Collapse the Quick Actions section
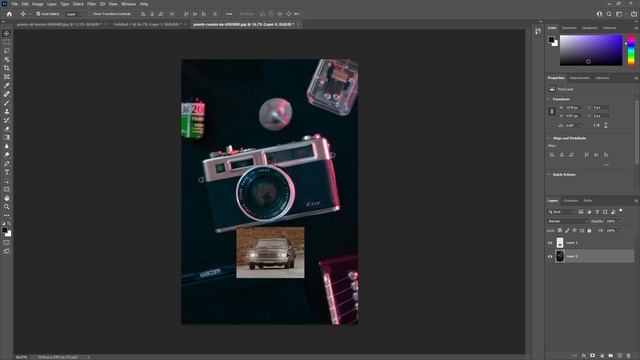Image resolution: width=640 pixels, height=360 pixels. pos(549,175)
